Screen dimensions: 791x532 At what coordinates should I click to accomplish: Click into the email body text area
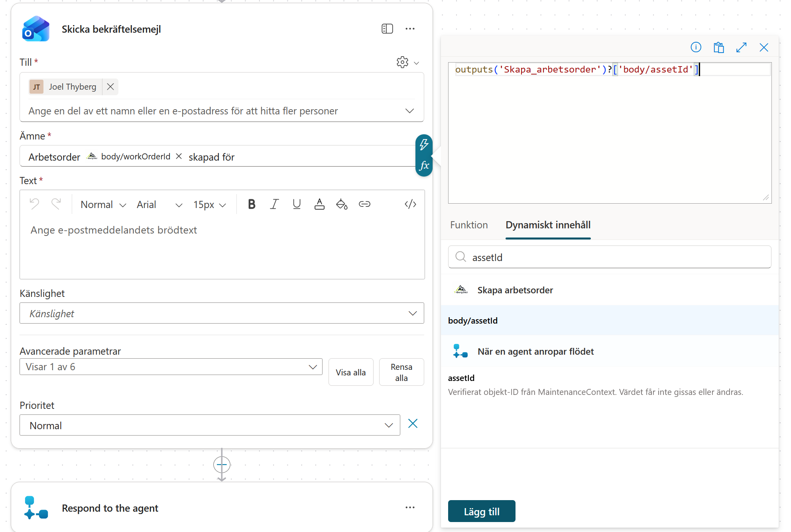pyautogui.click(x=222, y=247)
